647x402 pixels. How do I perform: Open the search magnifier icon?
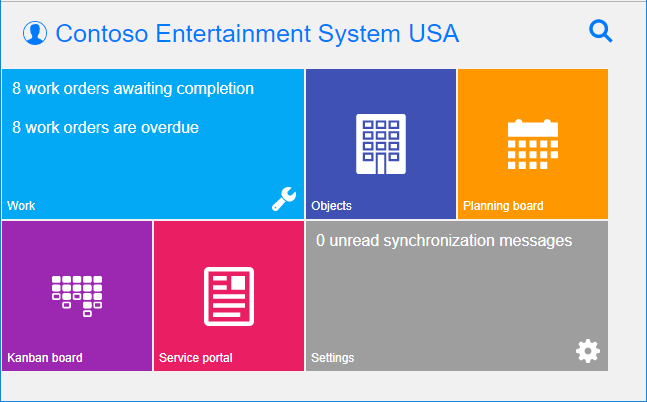[600, 31]
